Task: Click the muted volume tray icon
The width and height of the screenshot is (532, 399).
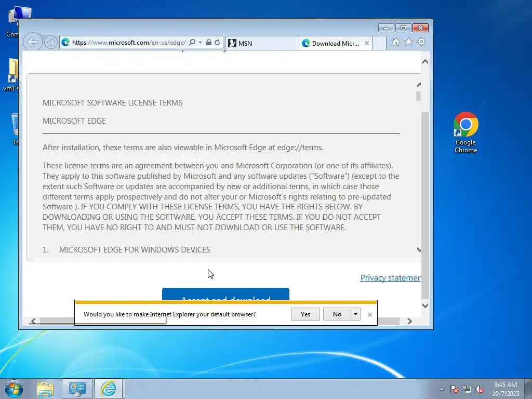Action: click(480, 390)
